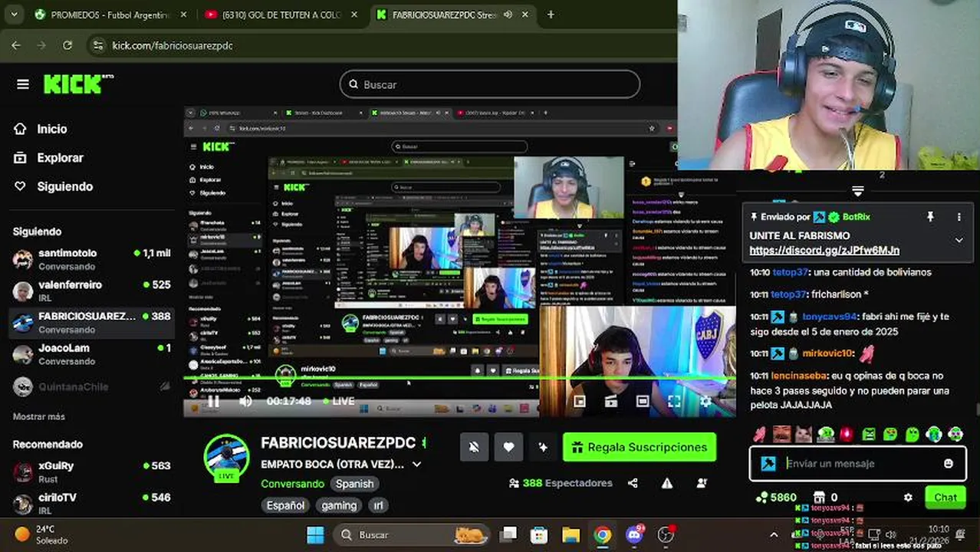Click username mirkovic10 in chat
980x552 pixels.
(x=827, y=353)
